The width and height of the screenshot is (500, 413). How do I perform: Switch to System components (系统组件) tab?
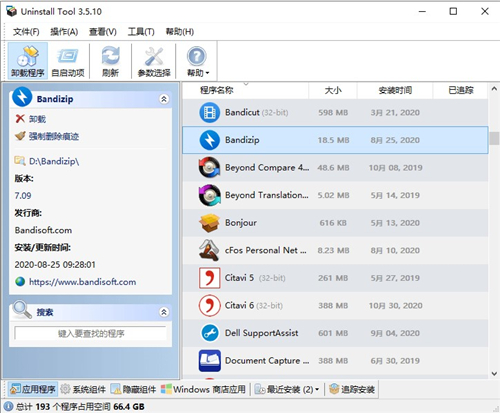click(83, 389)
